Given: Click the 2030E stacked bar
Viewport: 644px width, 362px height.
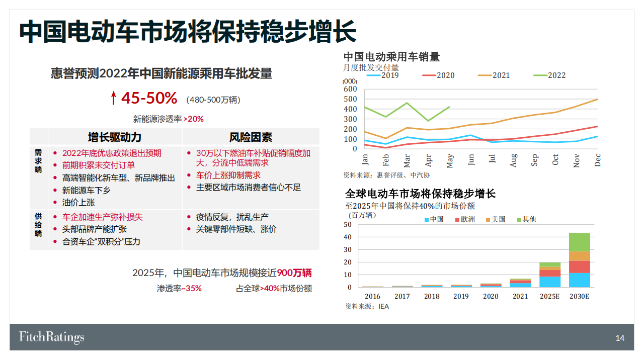Looking at the screenshot, I should (x=580, y=260).
